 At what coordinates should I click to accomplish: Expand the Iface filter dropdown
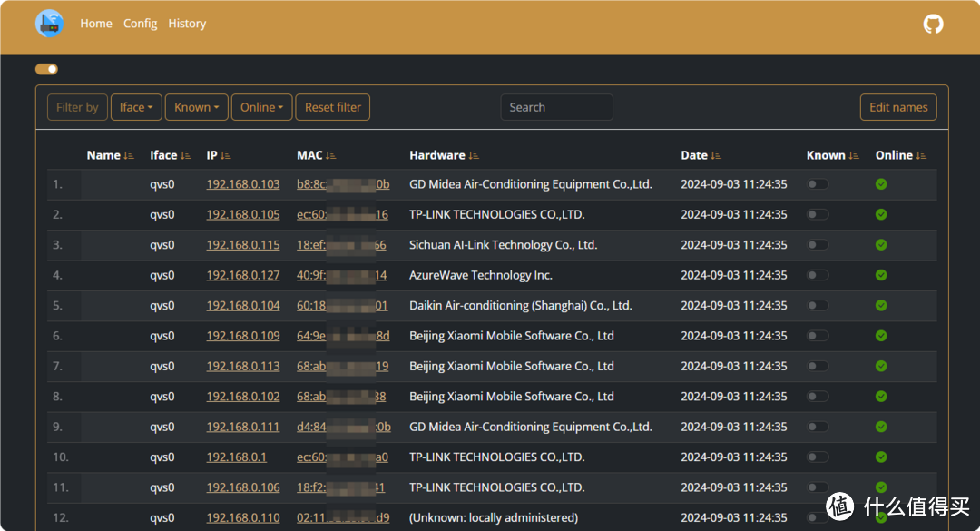136,107
